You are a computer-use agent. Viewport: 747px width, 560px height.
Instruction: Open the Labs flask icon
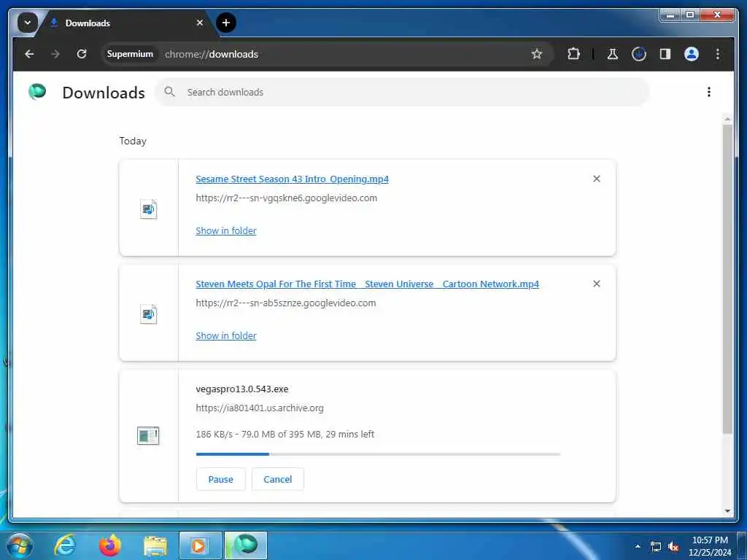point(613,54)
